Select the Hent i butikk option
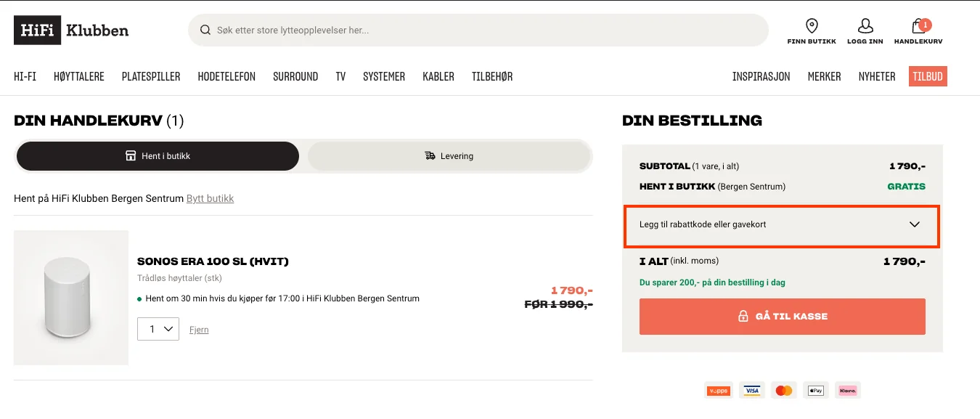This screenshot has height=419, width=980. (x=158, y=156)
